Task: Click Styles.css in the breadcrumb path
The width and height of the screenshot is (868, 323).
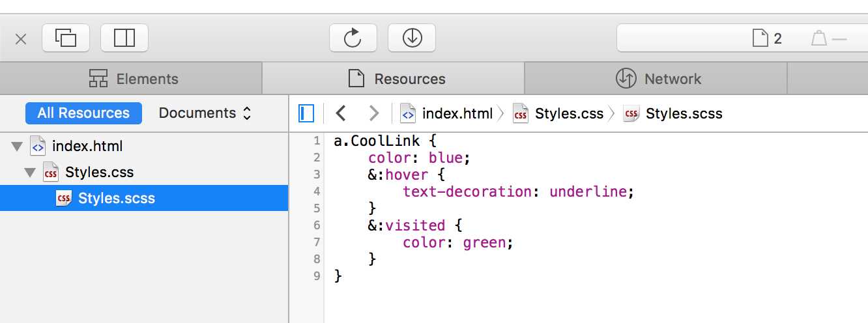Action: tap(558, 113)
